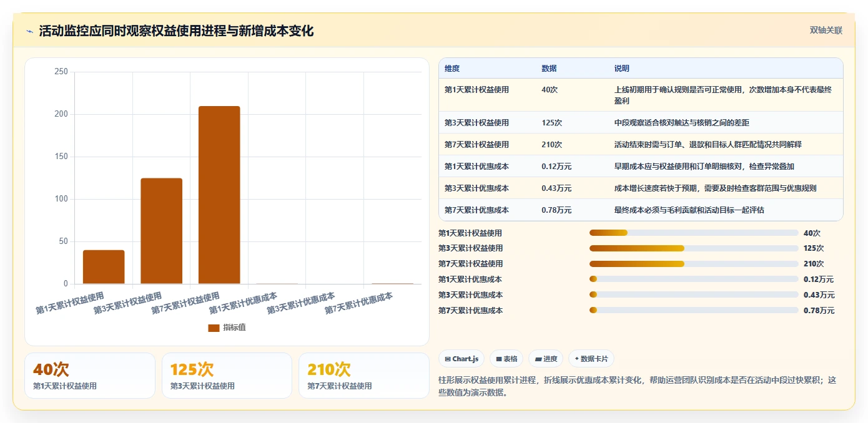
Task: Select the 数据卡片 tag chip
Action: [x=591, y=359]
